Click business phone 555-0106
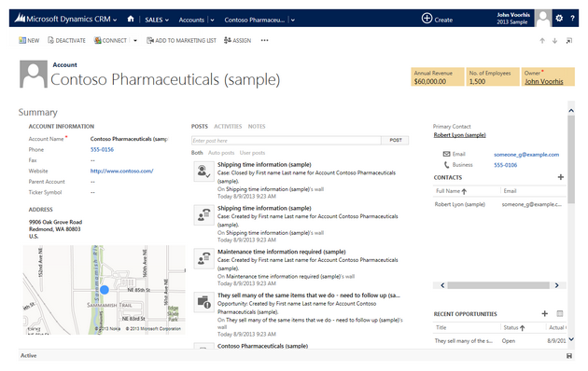588x371 pixels. (x=506, y=165)
